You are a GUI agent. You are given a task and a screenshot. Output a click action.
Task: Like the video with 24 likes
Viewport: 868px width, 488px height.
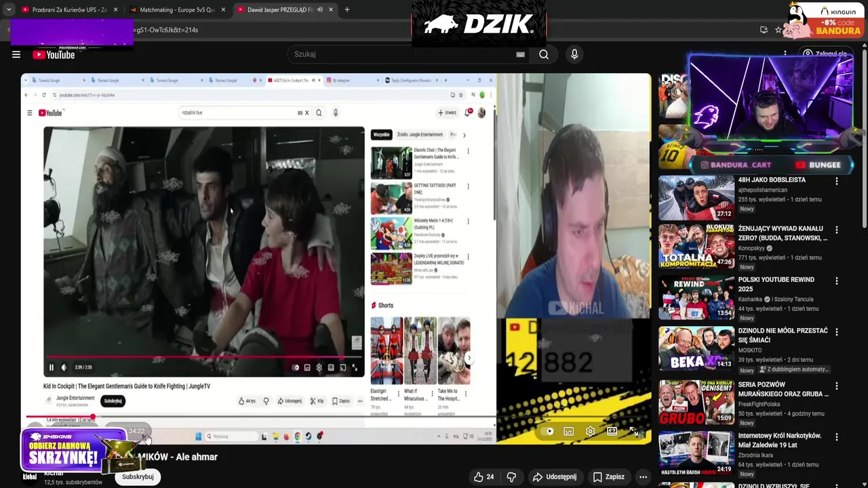coord(484,477)
